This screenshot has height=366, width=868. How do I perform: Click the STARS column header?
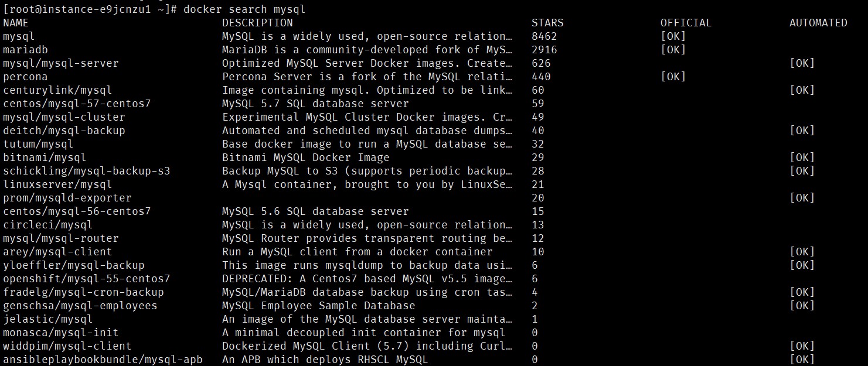coord(547,23)
